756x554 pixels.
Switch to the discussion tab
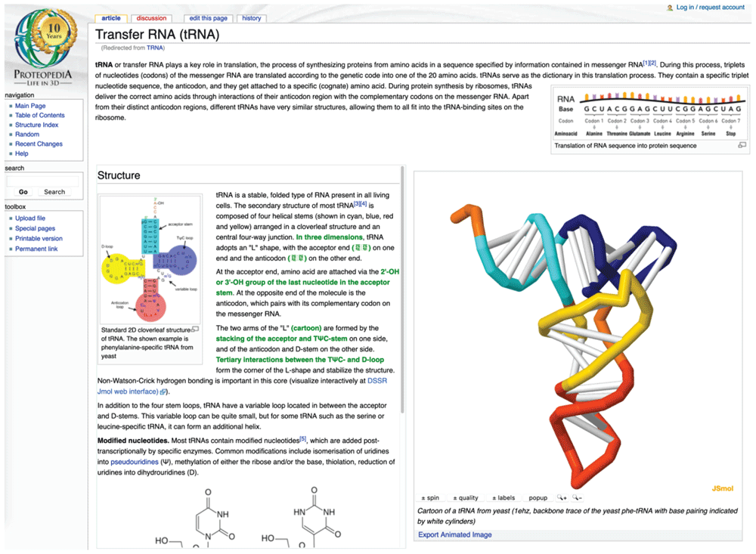coord(151,18)
